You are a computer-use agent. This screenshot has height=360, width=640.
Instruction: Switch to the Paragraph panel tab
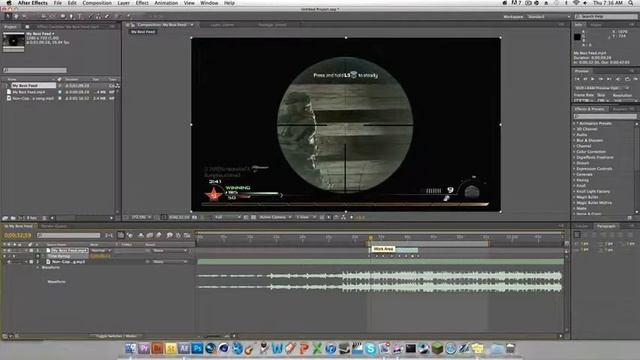pos(606,226)
